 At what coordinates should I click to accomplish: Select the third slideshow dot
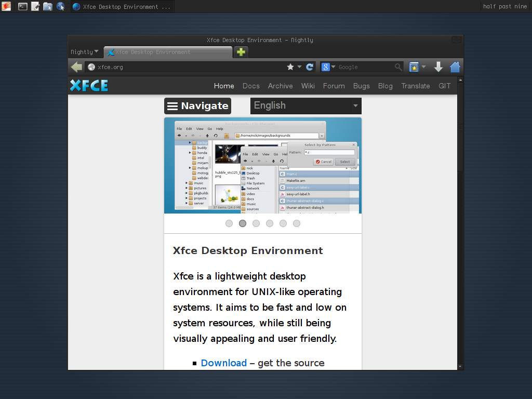256,223
